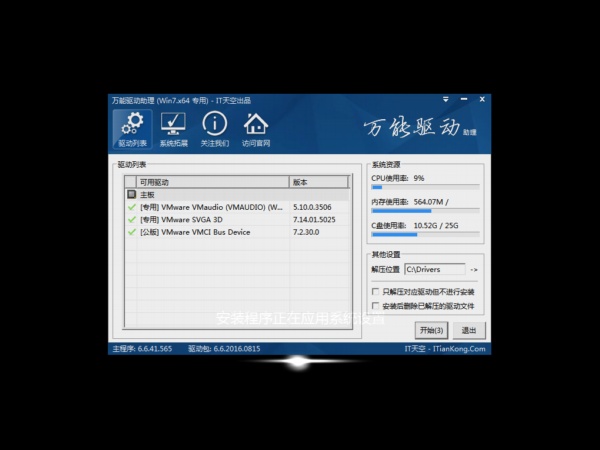This screenshot has width=600, height=450.
Task: Open the 驱动列表 driver list tab
Action: tap(132, 129)
